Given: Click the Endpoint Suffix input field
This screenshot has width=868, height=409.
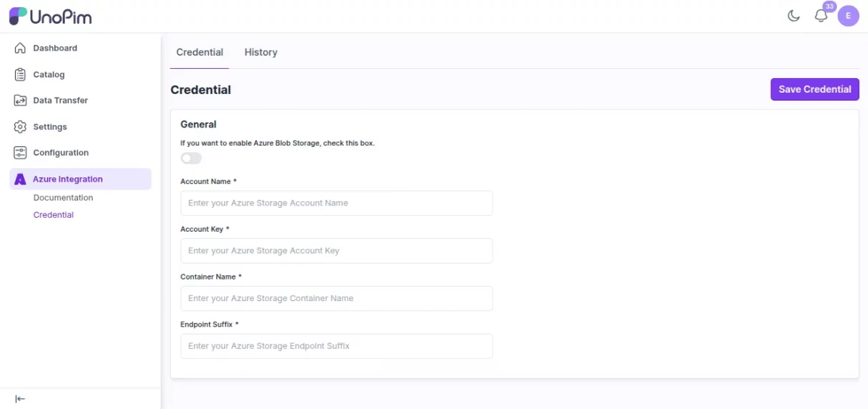Looking at the screenshot, I should [336, 346].
